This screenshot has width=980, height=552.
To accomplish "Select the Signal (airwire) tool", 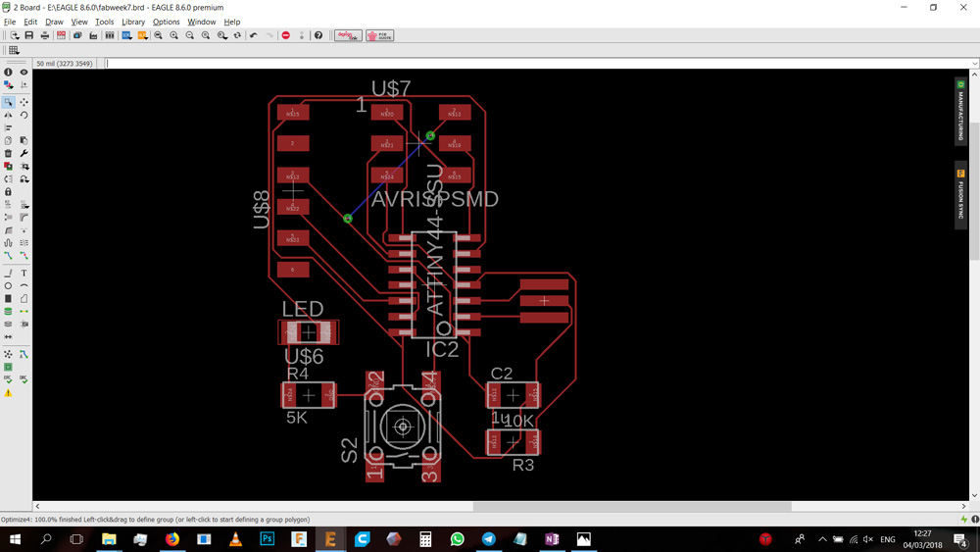I will click(24, 311).
